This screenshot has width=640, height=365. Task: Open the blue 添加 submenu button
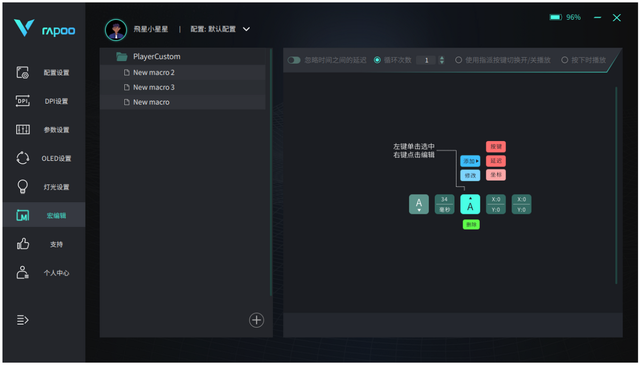click(470, 161)
